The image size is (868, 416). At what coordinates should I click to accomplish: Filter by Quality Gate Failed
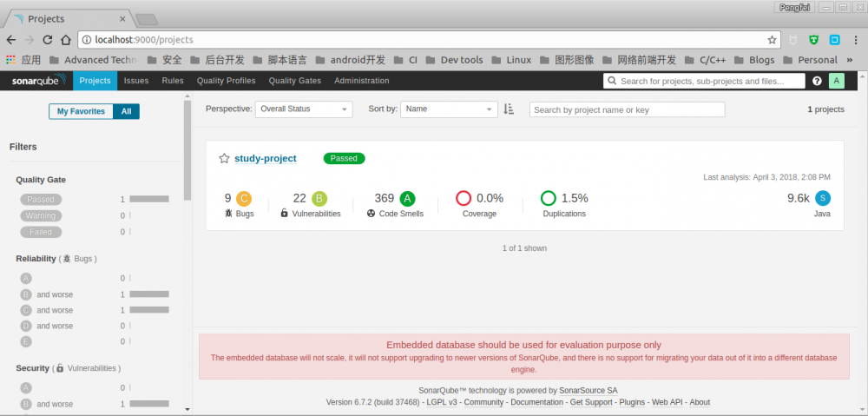click(x=41, y=232)
